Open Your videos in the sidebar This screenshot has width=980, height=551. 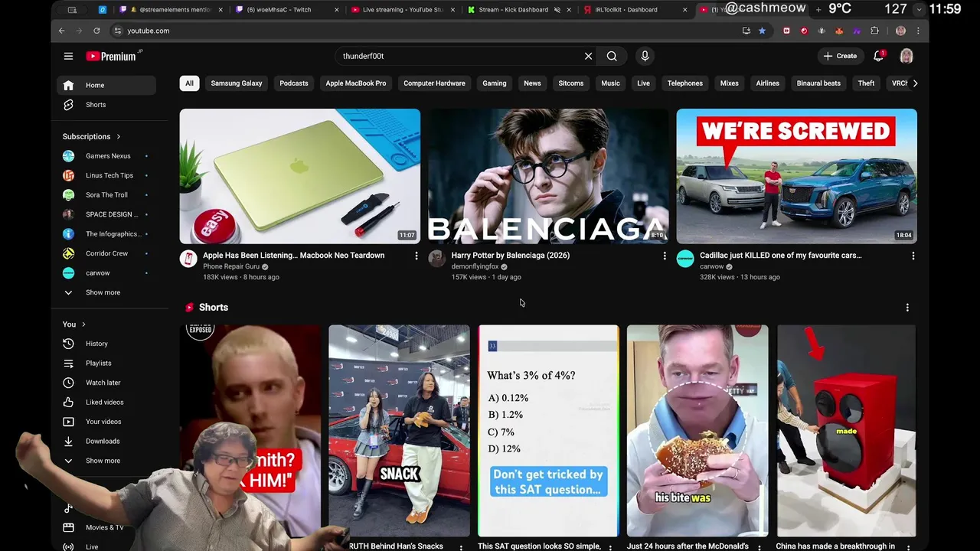coord(106,422)
